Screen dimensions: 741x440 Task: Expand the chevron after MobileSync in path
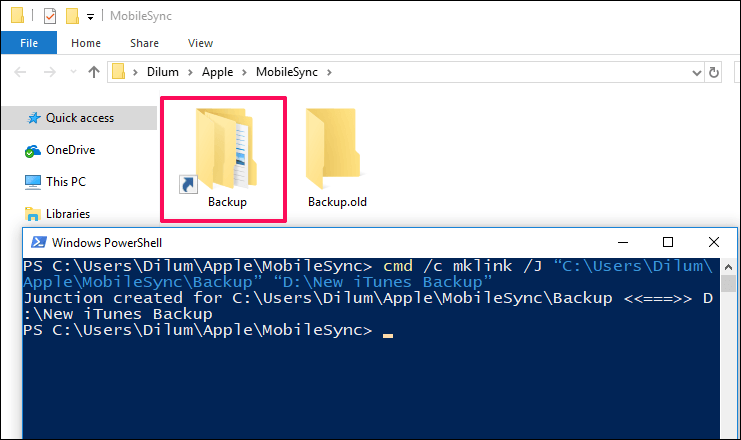tap(329, 72)
